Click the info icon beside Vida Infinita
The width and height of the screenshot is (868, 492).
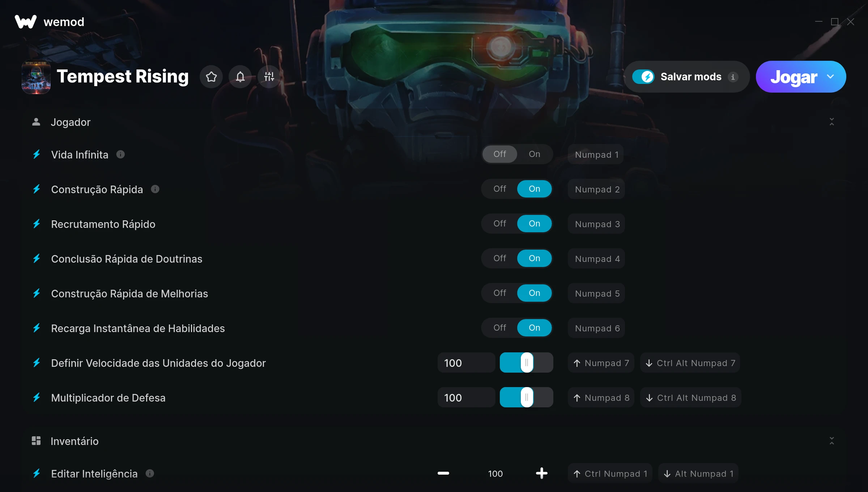click(x=121, y=154)
